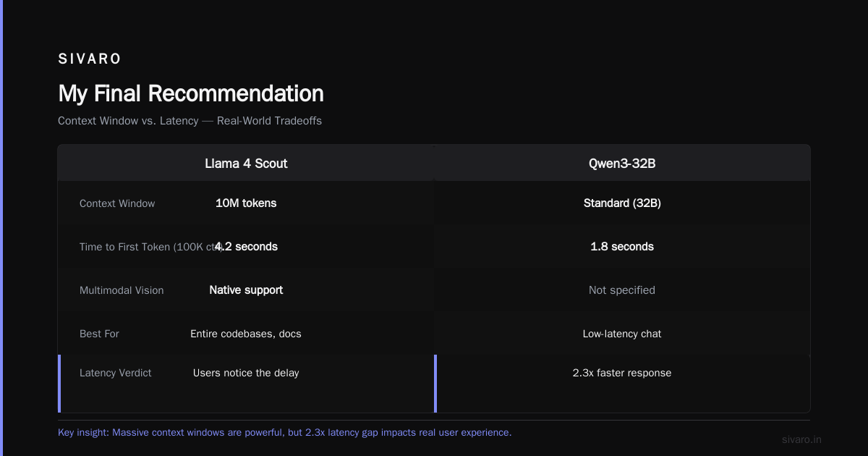Select the 'Qwen3-32B' column header

(622, 164)
